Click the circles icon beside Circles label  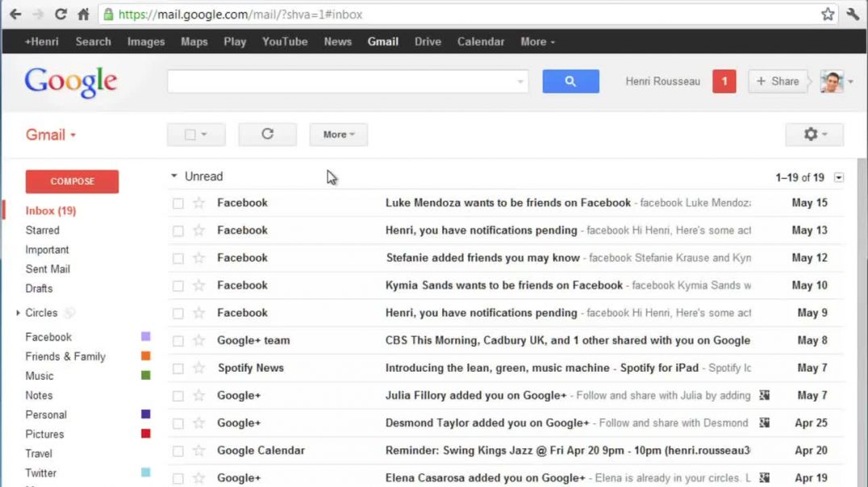pos(69,313)
